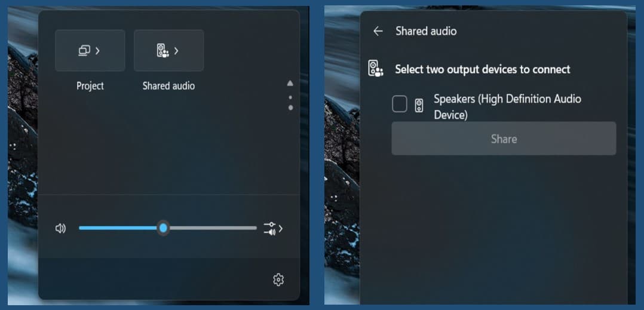Screen dimensions: 644x310
Task: Click the shared speakers icon beside heading
Action: pos(375,69)
